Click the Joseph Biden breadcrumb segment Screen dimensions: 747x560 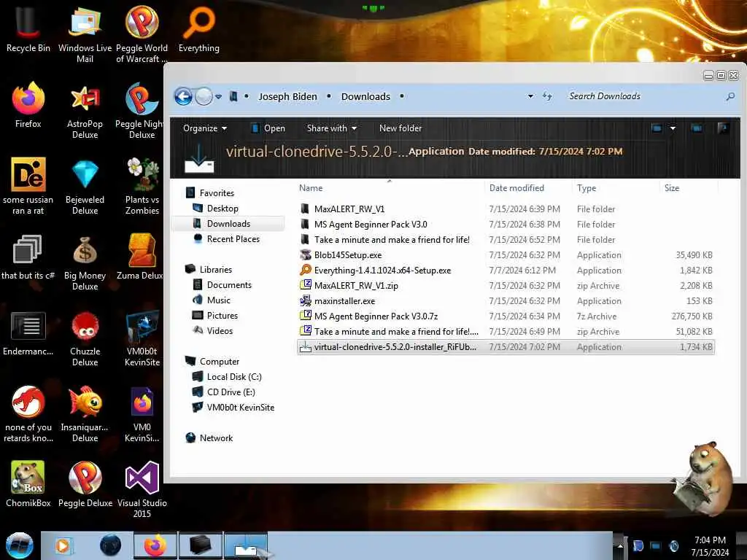pos(287,97)
